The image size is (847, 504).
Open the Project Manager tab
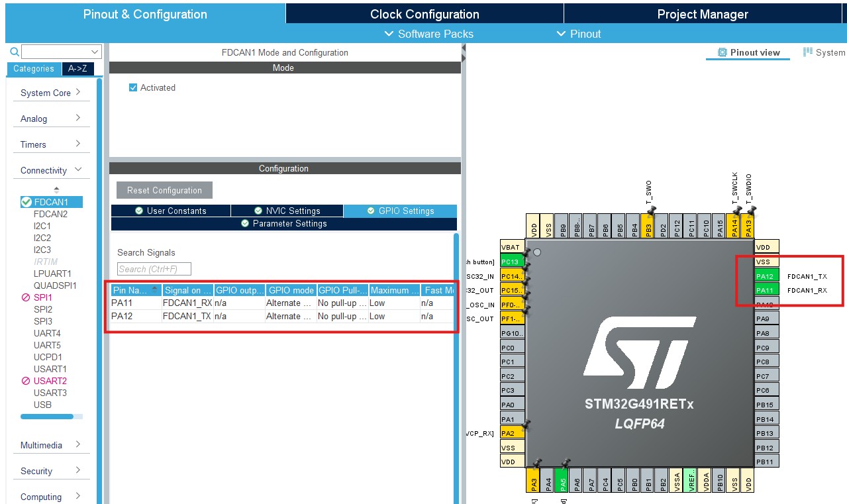[x=703, y=13]
